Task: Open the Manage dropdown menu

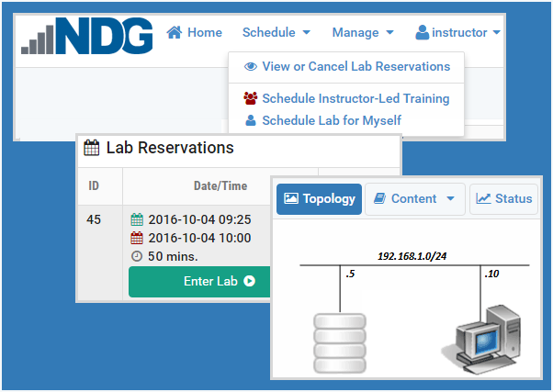Action: (363, 32)
